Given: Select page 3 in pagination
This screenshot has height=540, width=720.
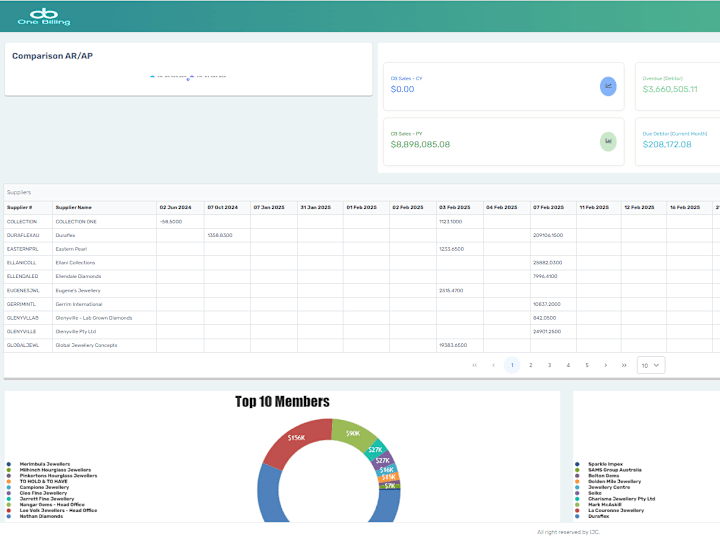Looking at the screenshot, I should 550,365.
